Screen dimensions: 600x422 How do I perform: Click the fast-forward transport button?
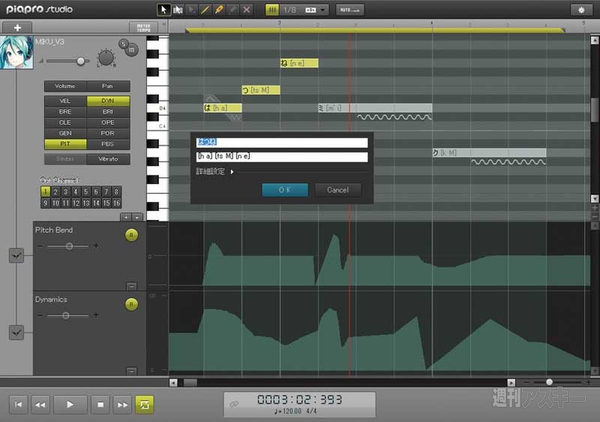click(122, 404)
